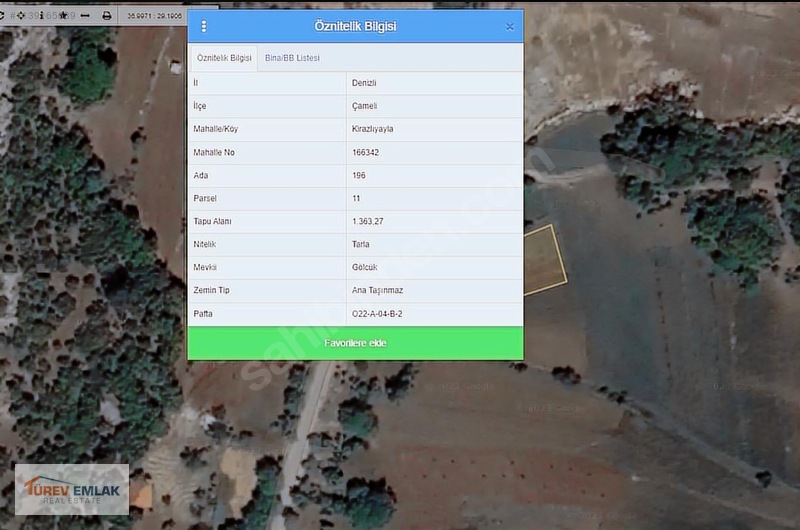Select the Öznitelik Bilgisi tab
The height and width of the screenshot is (530, 800).
(224, 58)
